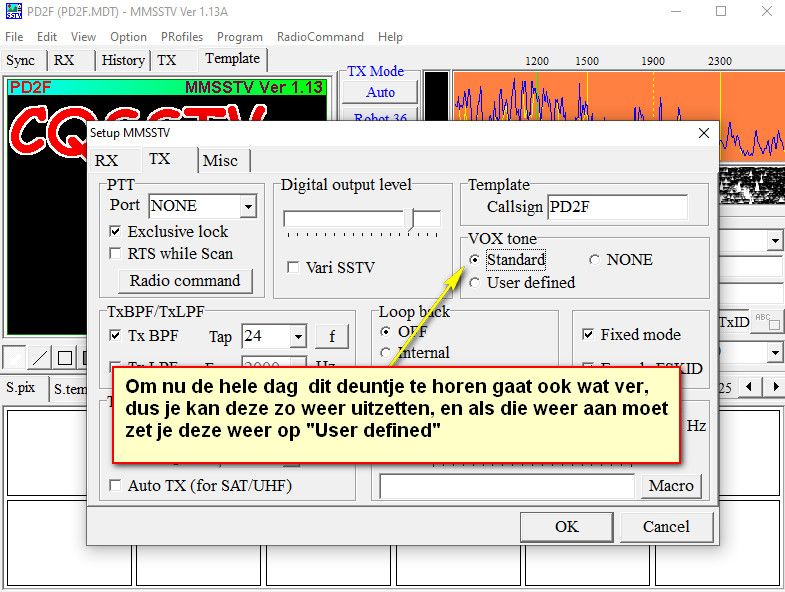Image resolution: width=785 pixels, height=592 pixels.
Task: Go to next thumbnail page arrow
Action: tap(775, 387)
